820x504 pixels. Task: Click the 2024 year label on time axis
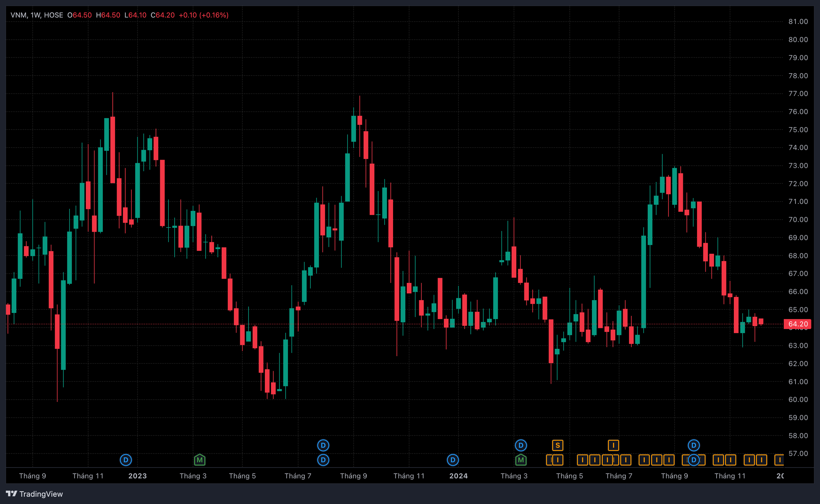458,476
